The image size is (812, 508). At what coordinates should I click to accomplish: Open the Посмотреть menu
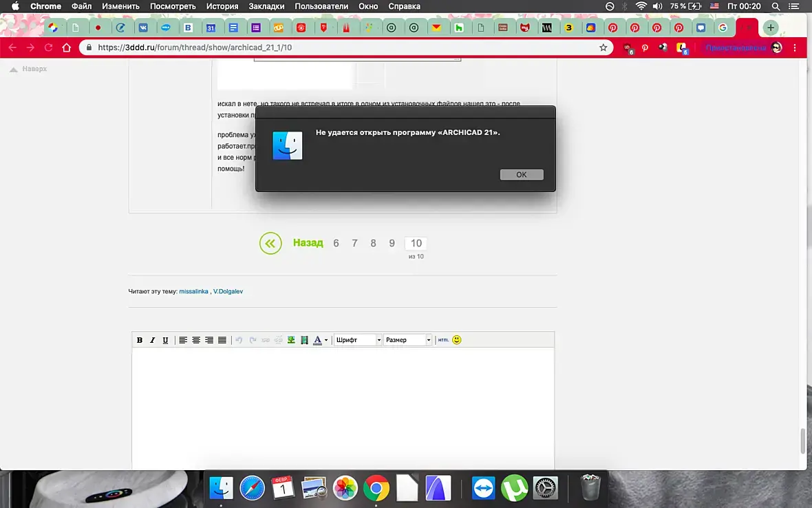pos(173,6)
